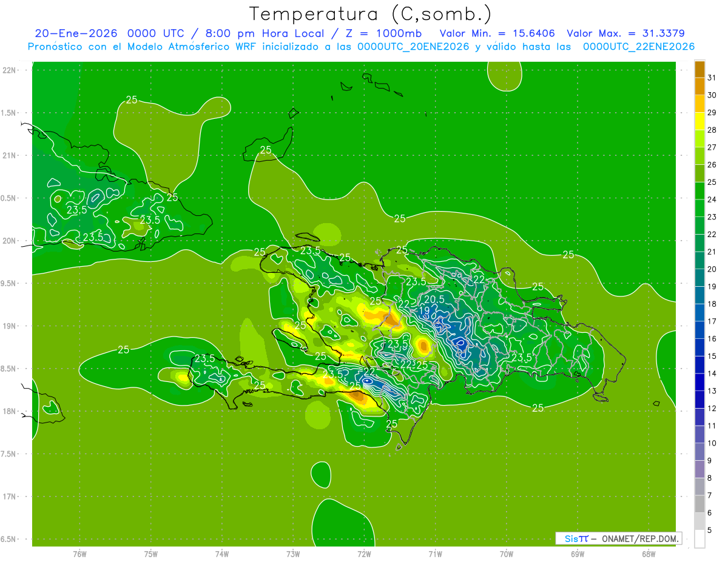Click the "19N" latitude axis label

click(8, 326)
